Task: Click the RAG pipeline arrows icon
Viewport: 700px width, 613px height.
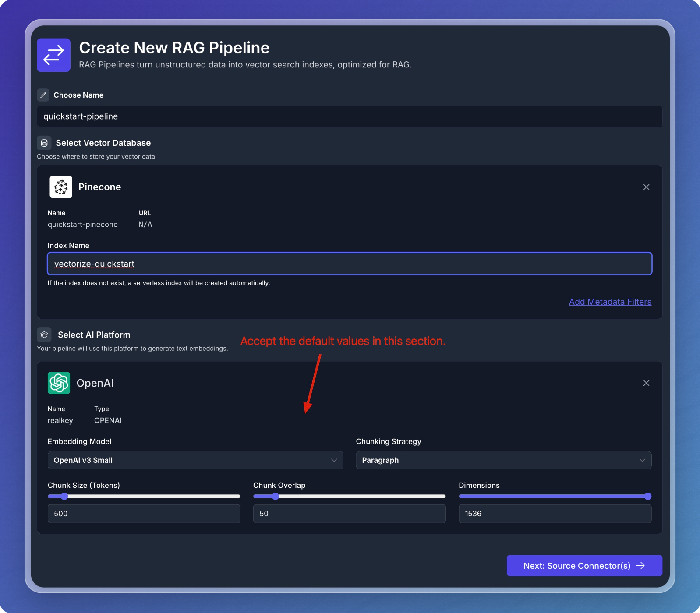Action: (53, 55)
